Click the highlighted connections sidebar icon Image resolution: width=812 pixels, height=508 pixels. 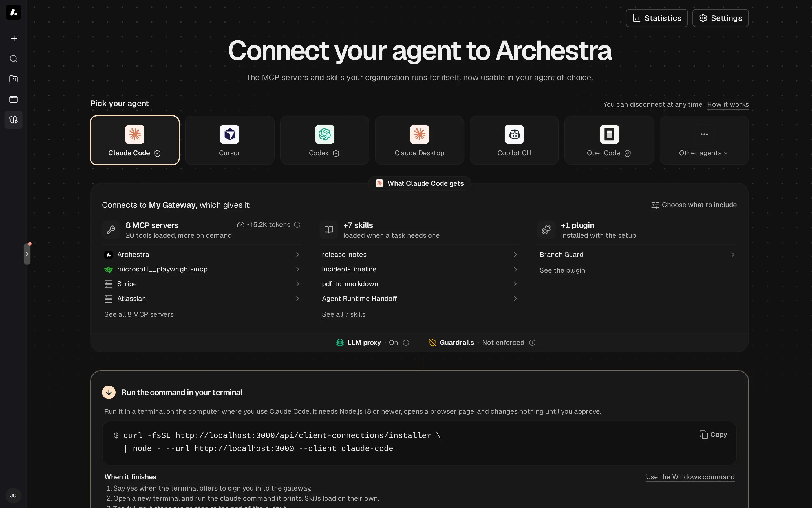coord(14,120)
